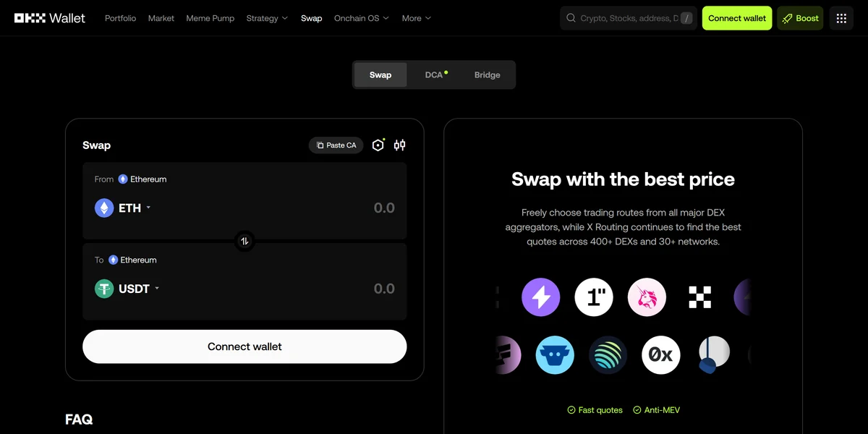Expand the Onchain OS menu
The width and height of the screenshot is (868, 434).
tap(362, 18)
